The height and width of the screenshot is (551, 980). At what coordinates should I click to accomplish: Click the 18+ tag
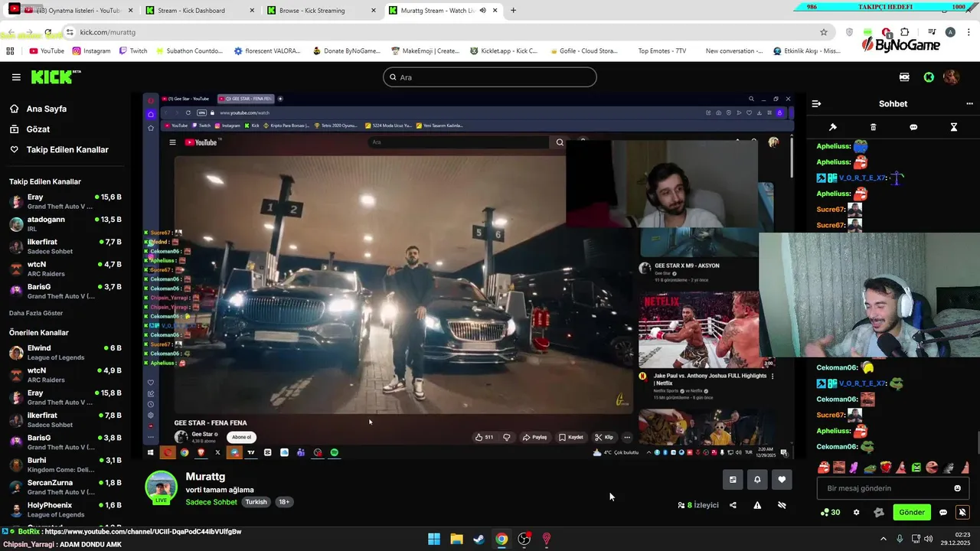tap(284, 502)
